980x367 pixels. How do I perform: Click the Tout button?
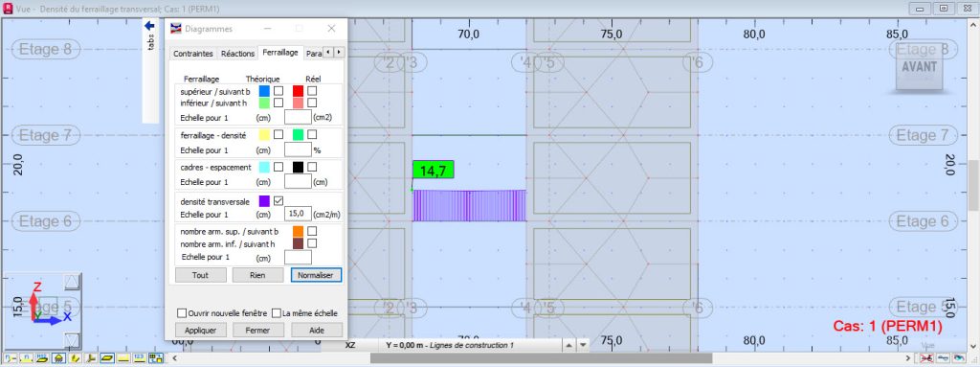pyautogui.click(x=201, y=275)
